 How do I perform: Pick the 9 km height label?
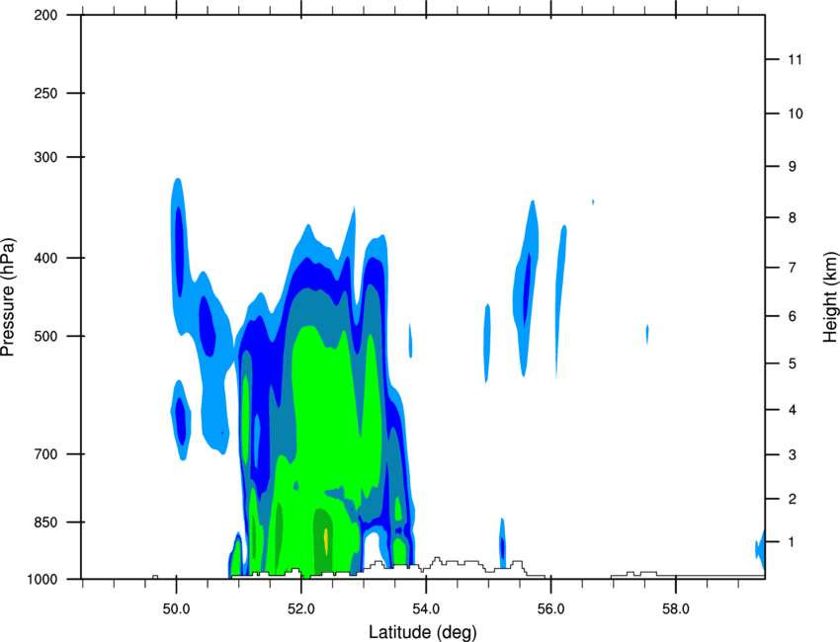tap(793, 167)
